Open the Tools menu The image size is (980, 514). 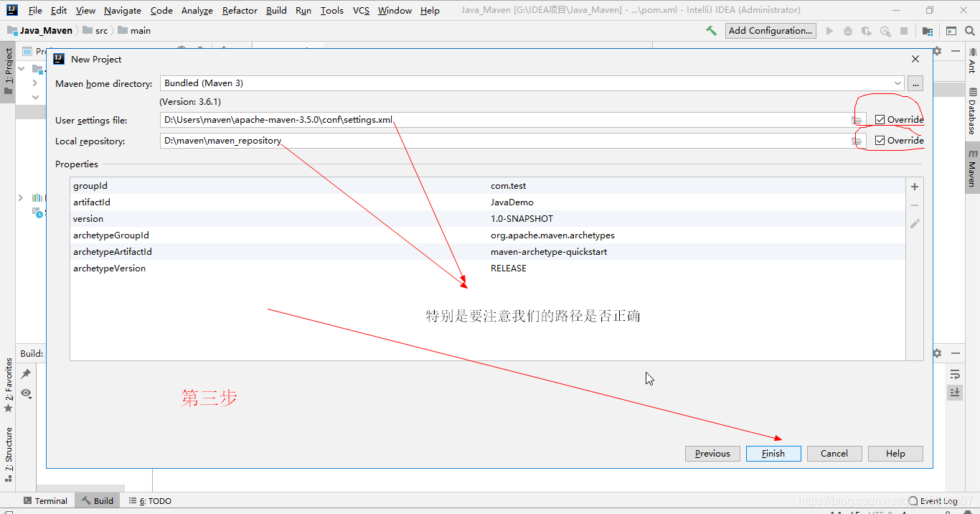331,10
